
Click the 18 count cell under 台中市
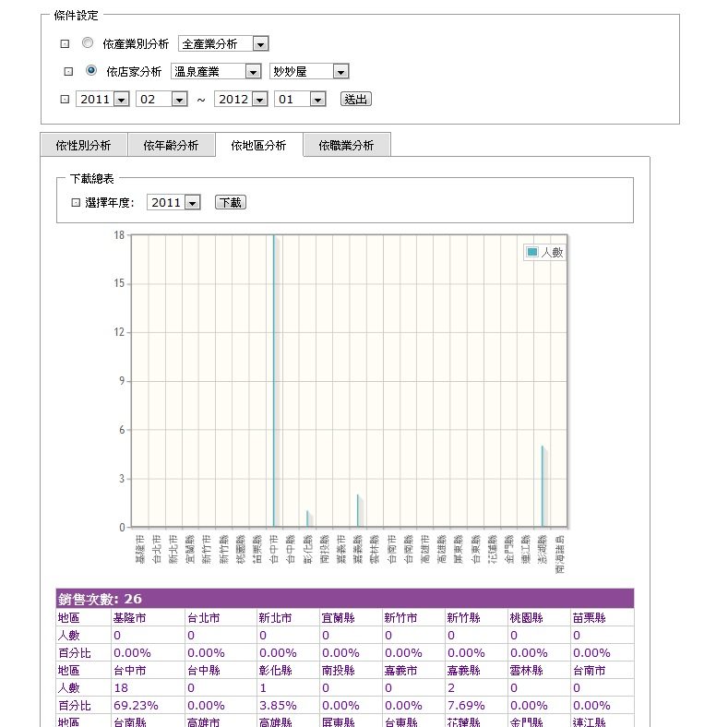(149, 687)
